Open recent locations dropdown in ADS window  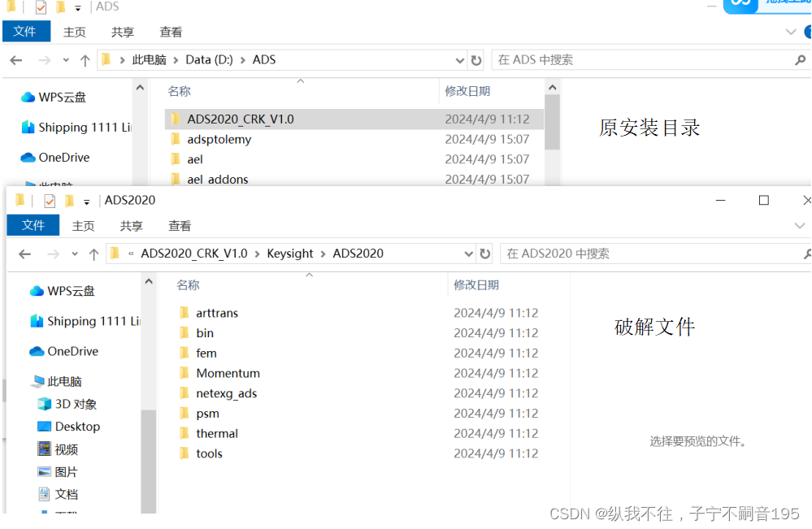(66, 61)
